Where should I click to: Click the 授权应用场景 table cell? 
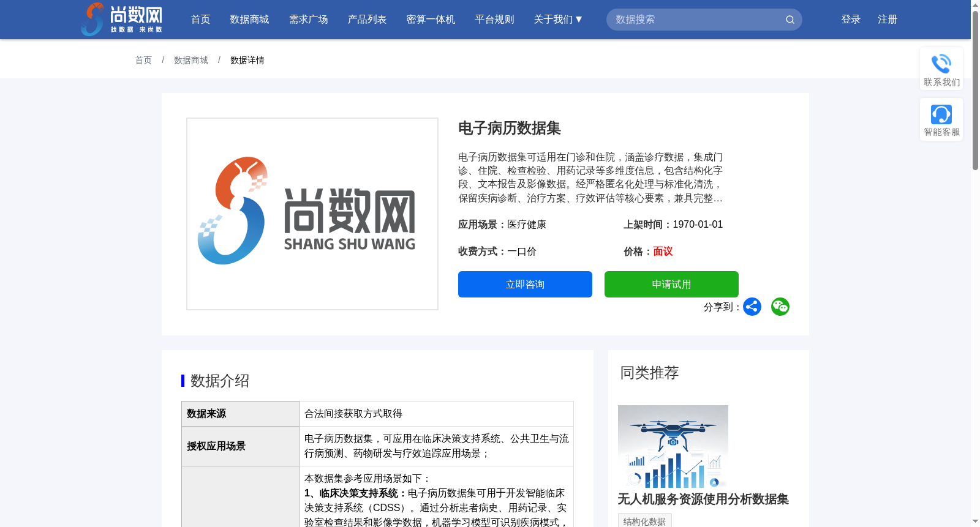pyautogui.click(x=240, y=446)
